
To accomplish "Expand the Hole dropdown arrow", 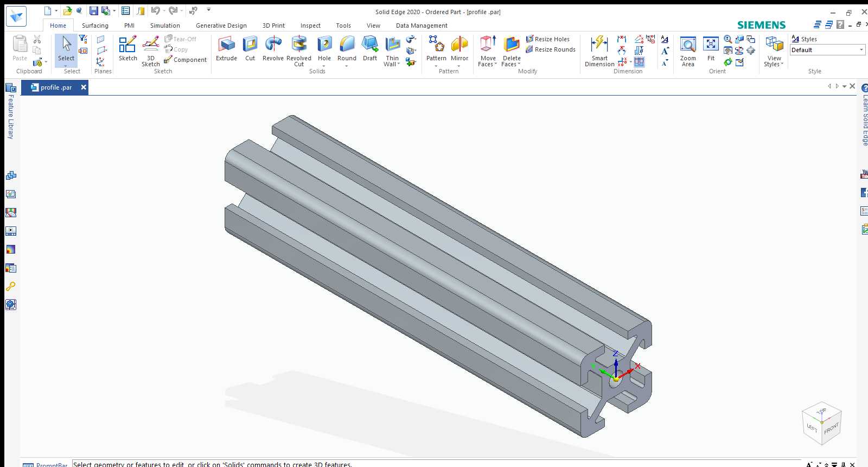I will [x=324, y=66].
